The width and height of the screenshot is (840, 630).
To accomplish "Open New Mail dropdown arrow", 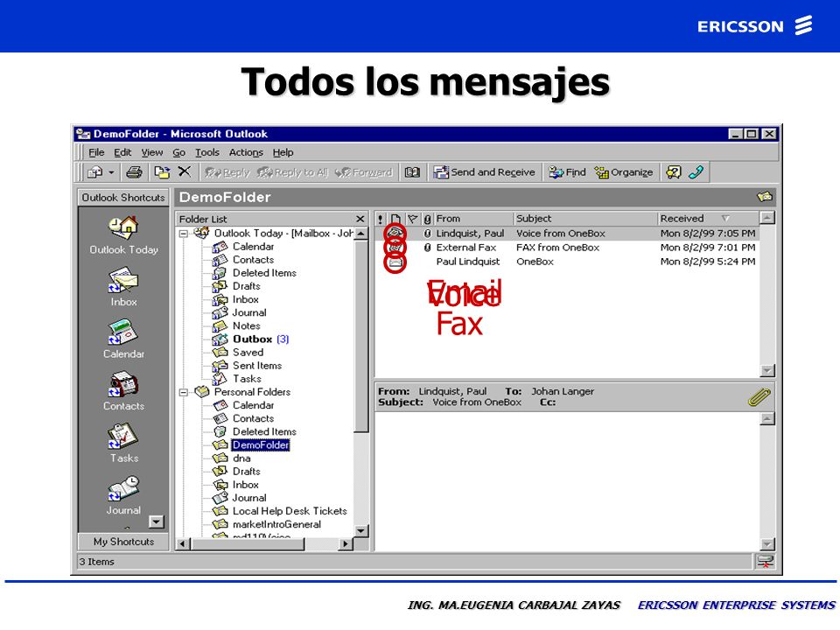I will pos(111,172).
